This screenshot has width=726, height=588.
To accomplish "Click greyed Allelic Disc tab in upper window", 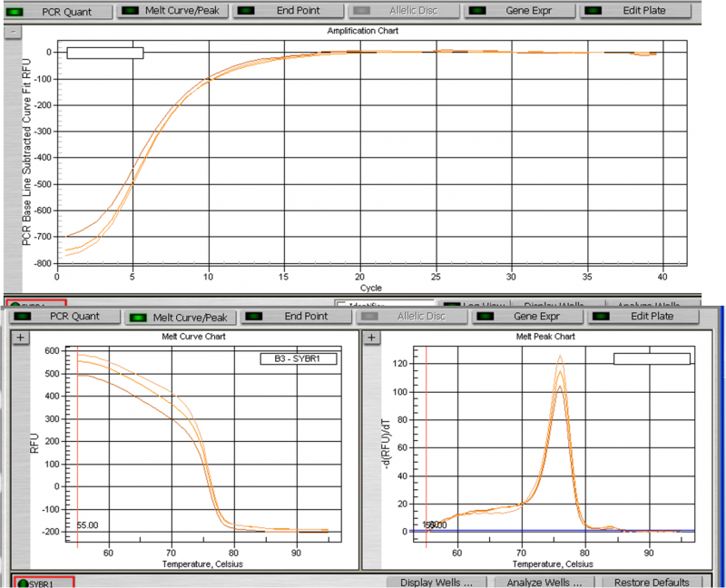I will [x=404, y=11].
